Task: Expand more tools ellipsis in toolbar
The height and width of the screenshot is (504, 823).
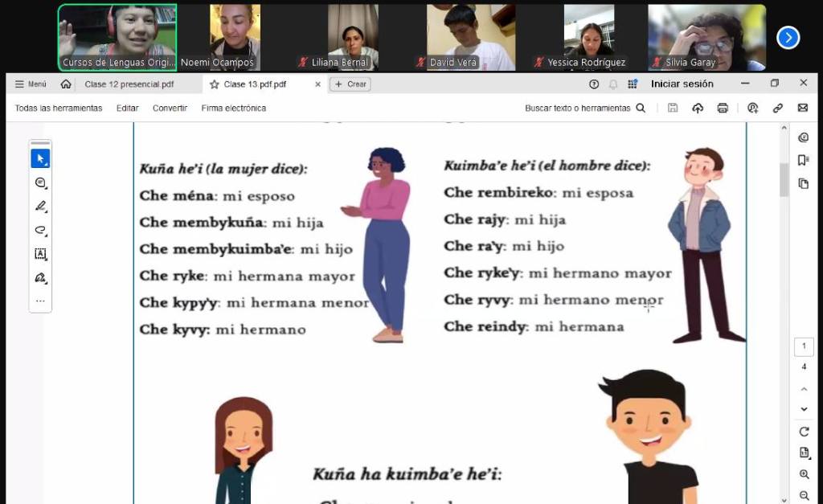Action: point(40,301)
